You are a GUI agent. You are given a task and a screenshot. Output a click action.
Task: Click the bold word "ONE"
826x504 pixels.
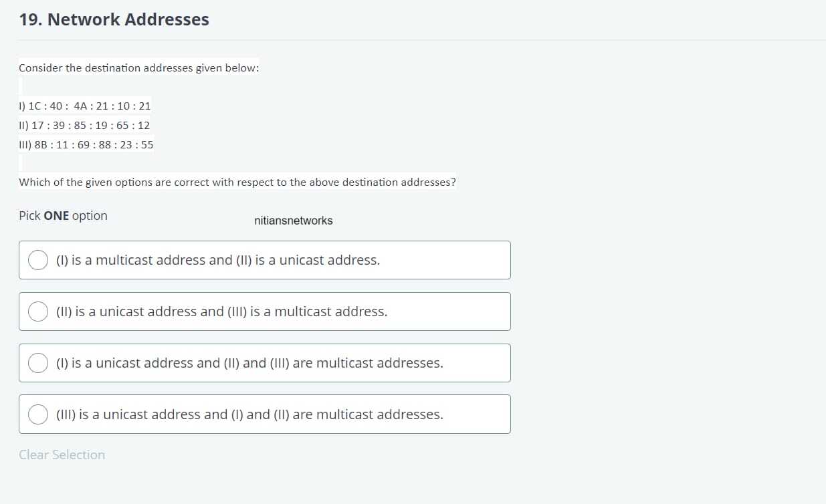(56, 216)
